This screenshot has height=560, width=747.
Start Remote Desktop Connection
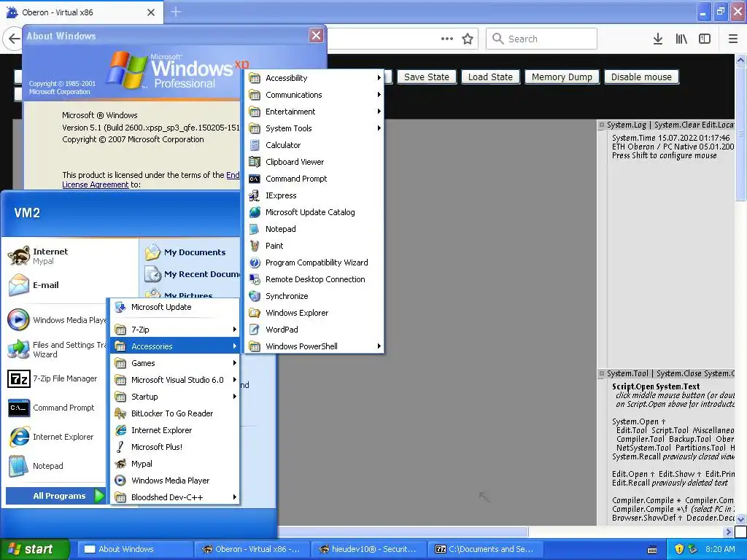click(x=314, y=279)
